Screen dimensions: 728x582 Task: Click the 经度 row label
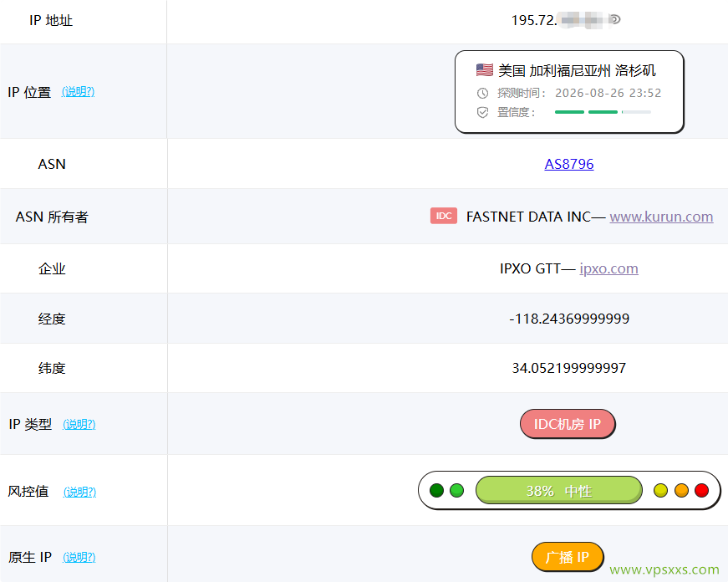pos(52,319)
